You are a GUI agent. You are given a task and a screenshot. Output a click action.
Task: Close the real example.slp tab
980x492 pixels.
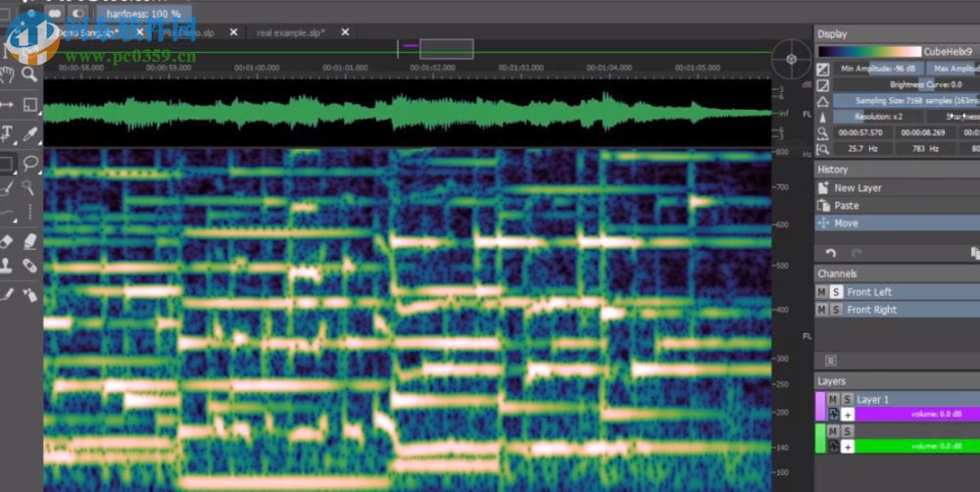(x=345, y=32)
